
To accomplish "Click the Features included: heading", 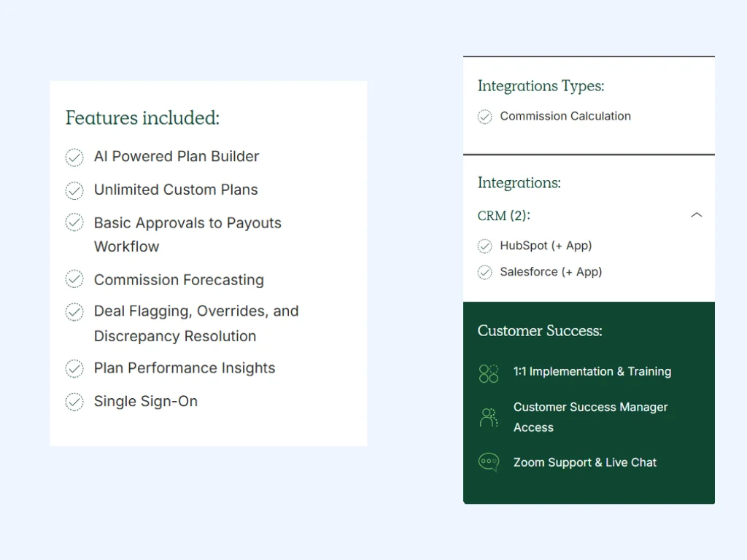I will 142,117.
